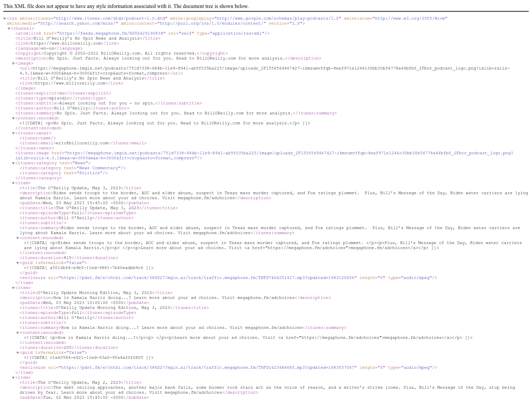Click enclosure url ending THFD1623484685.mp3
Screen dimensions: 532x399
pyautogui.click(x=228, y=367)
